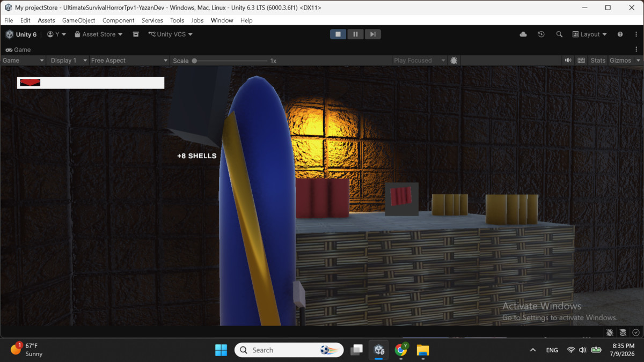This screenshot has height=362, width=644.
Task: Open the Asset Store dropdown
Action: tap(99, 34)
